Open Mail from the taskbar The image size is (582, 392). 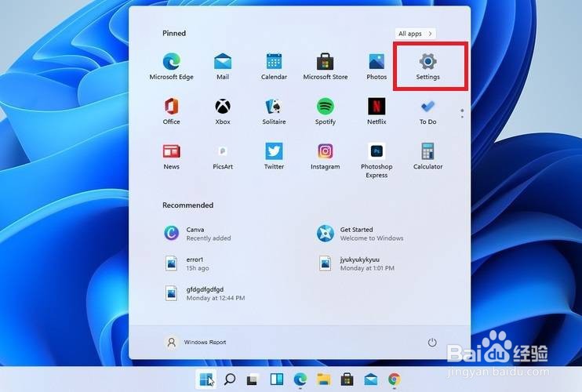click(371, 379)
